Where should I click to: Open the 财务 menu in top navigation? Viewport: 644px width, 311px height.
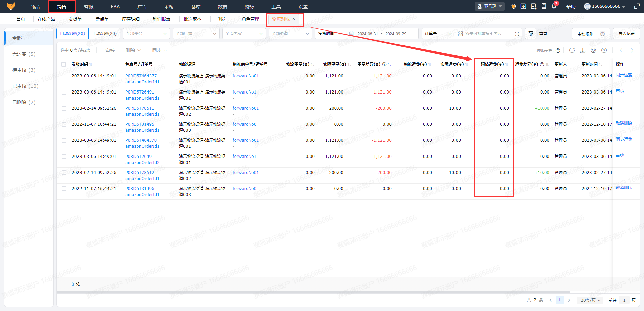pos(249,7)
